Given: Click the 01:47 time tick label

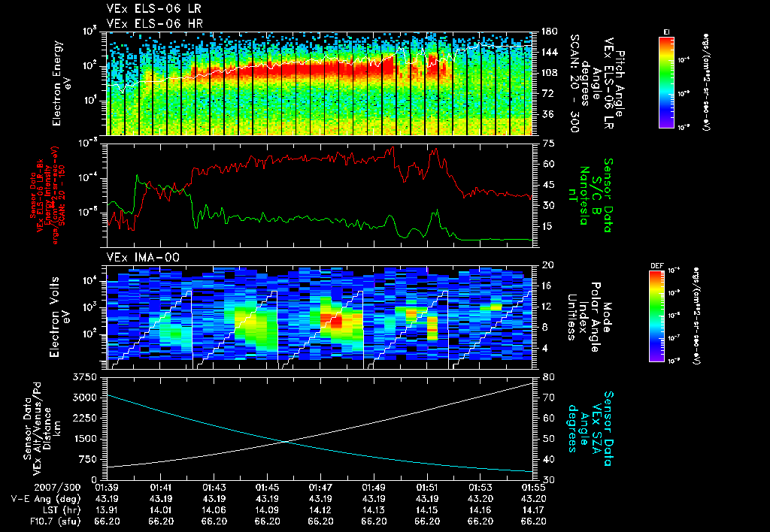Looking at the screenshot, I should (x=320, y=488).
